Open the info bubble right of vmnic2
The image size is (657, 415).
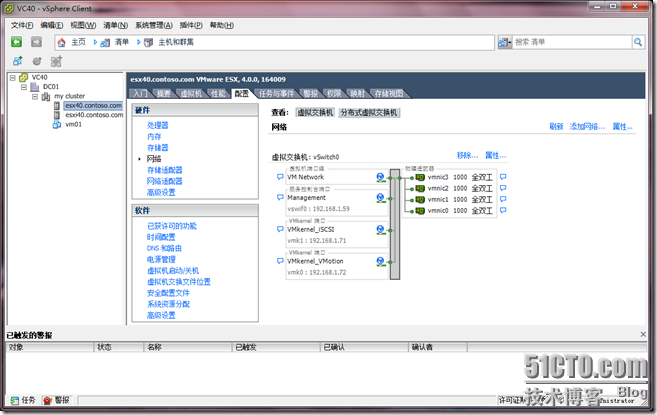coord(503,188)
